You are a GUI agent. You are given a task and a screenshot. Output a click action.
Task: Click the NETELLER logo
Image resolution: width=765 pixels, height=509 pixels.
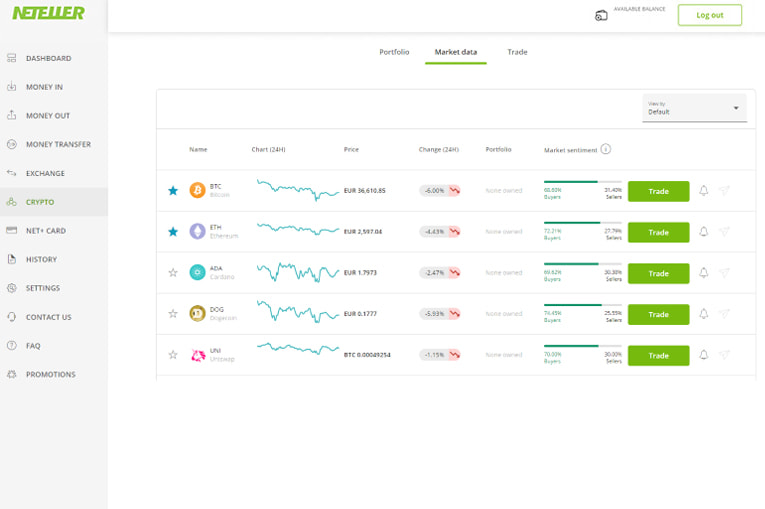pos(48,13)
